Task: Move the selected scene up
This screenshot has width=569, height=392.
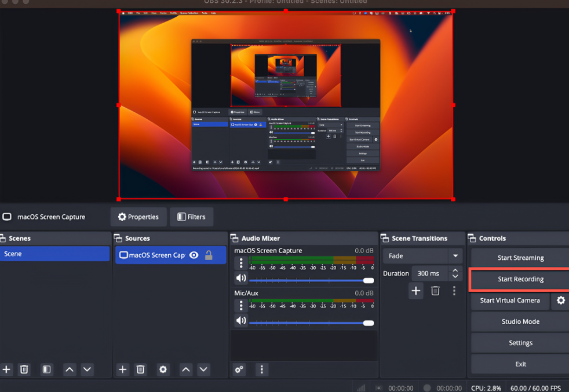Action: tap(69, 369)
